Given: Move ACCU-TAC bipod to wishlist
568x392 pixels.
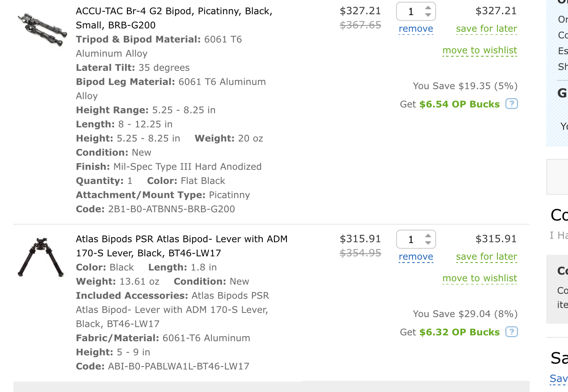Looking at the screenshot, I should (x=480, y=50).
